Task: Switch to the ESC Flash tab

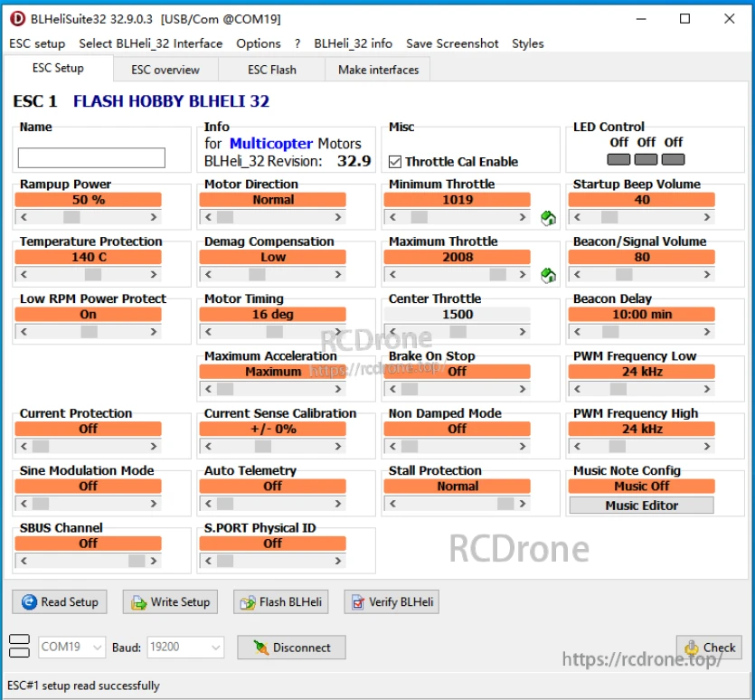Action: pos(272,70)
